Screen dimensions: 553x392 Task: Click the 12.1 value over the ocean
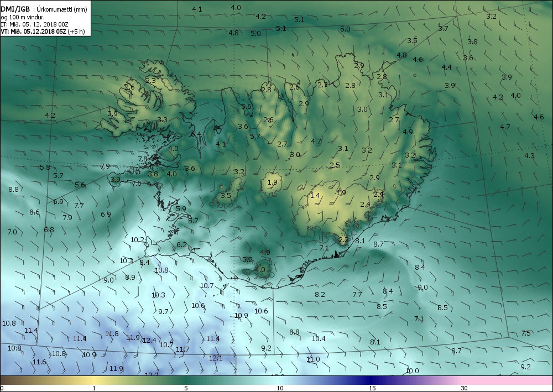[x=216, y=358]
